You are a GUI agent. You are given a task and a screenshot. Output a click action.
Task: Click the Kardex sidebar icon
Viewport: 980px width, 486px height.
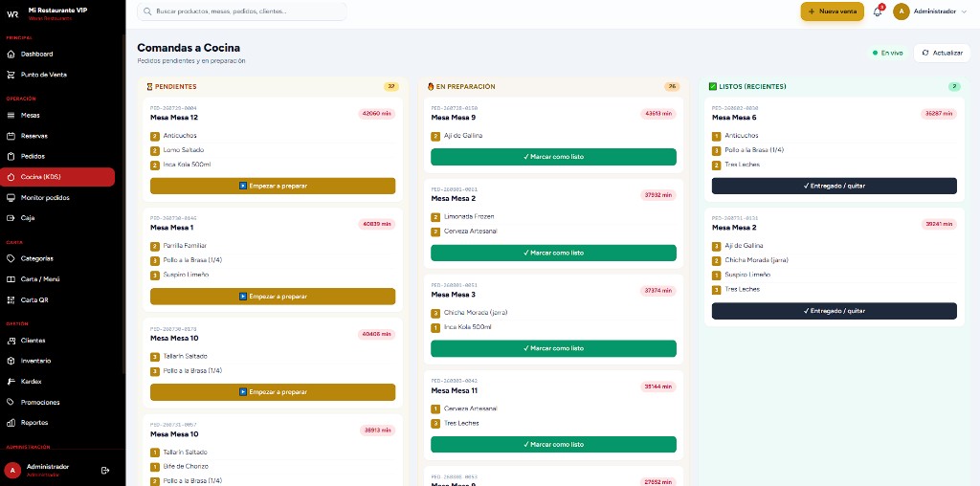click(x=11, y=381)
